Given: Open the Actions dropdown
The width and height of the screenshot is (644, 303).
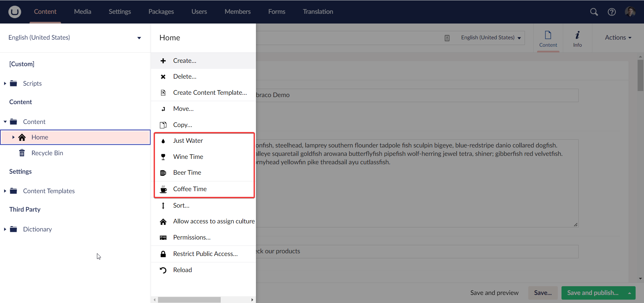Looking at the screenshot, I should tap(618, 38).
